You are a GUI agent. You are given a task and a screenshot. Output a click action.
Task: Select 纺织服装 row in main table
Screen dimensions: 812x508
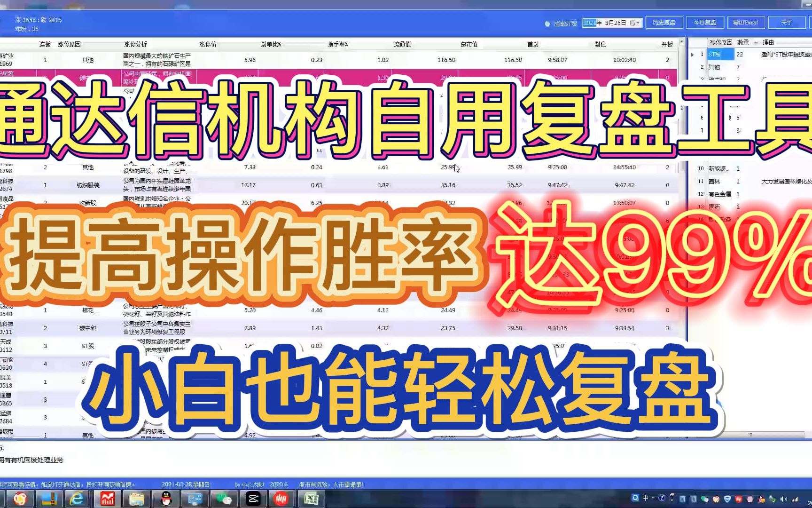click(x=338, y=185)
